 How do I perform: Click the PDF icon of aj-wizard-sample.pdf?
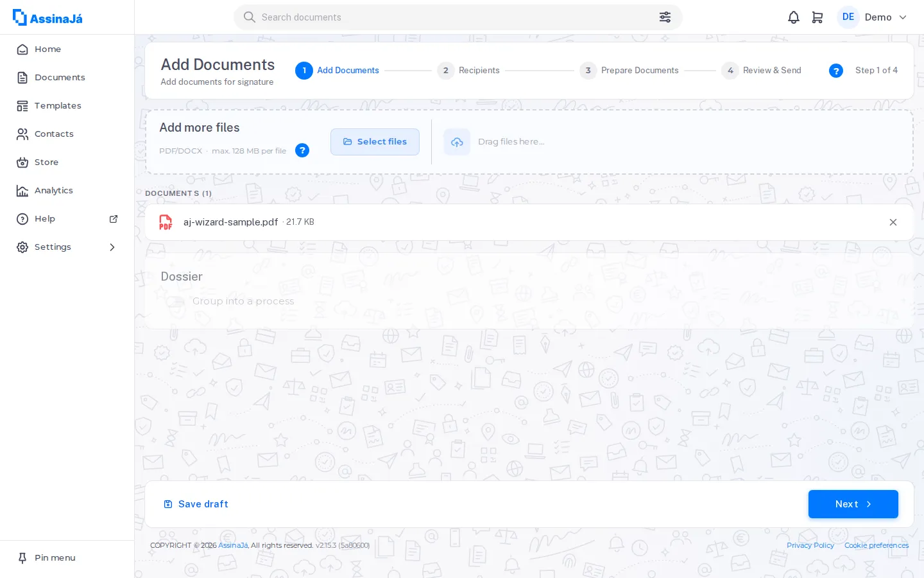[166, 222]
